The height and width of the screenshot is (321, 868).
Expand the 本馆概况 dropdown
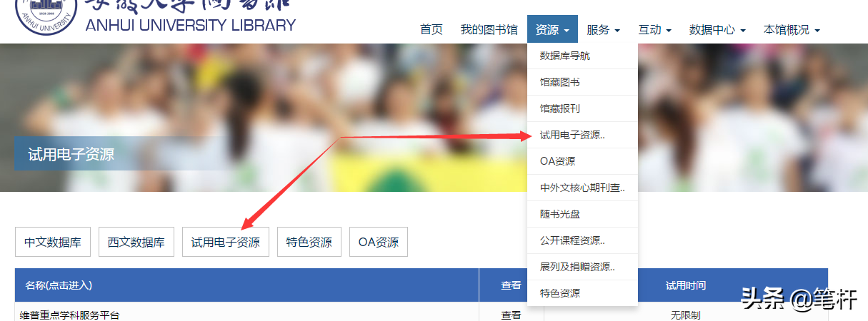click(x=792, y=30)
